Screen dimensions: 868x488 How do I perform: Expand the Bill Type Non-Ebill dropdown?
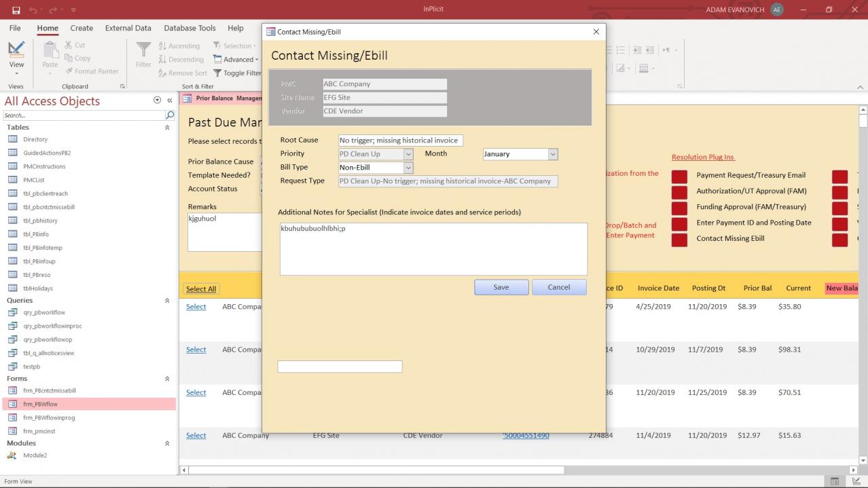(408, 168)
